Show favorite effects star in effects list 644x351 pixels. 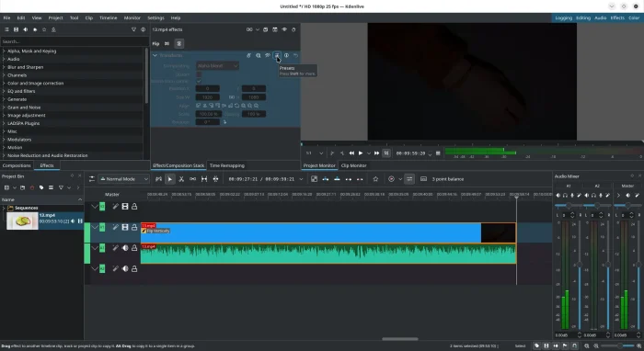click(x=44, y=29)
